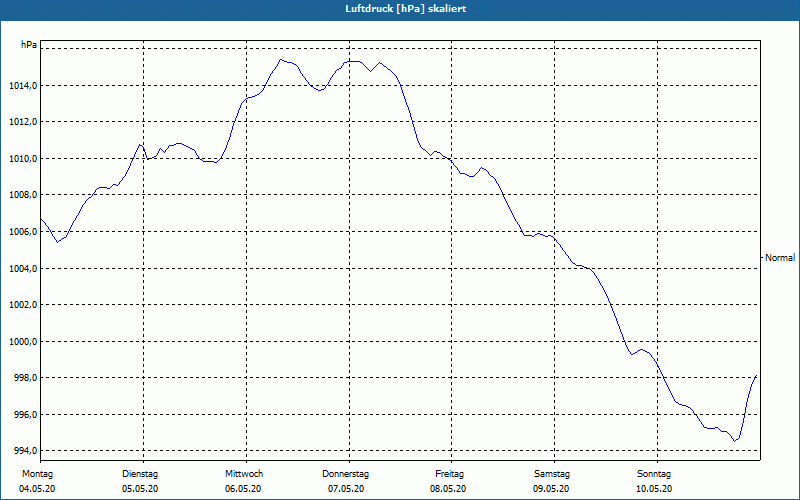Screen dimensions: 800x500
Task: Click the 'Dienstag' day label
Action: [140, 474]
